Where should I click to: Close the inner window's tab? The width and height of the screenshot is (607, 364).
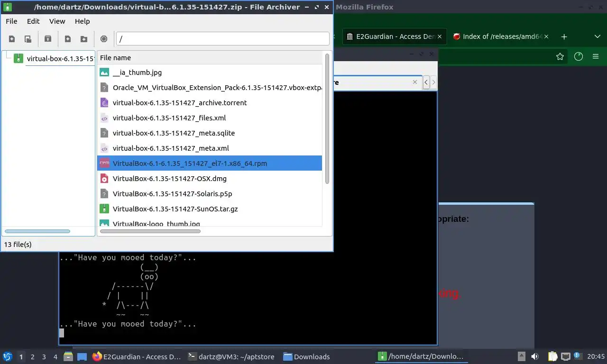[x=415, y=82]
